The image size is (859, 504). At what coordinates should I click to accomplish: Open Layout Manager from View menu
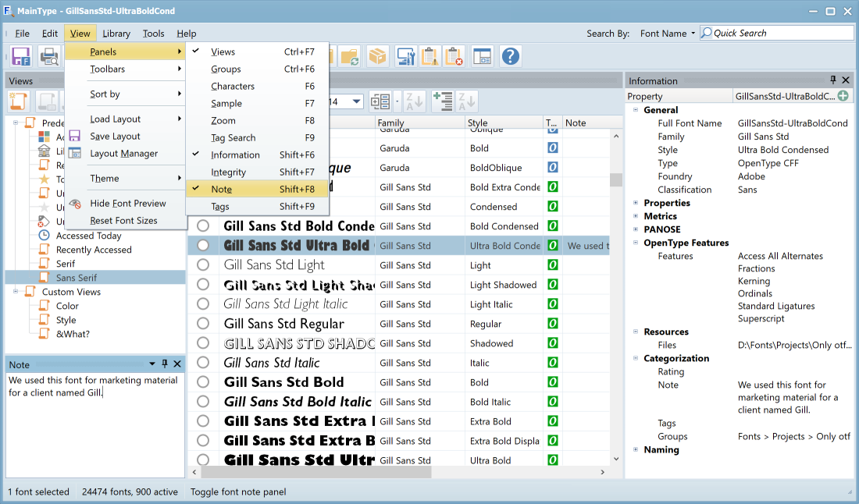pos(126,154)
